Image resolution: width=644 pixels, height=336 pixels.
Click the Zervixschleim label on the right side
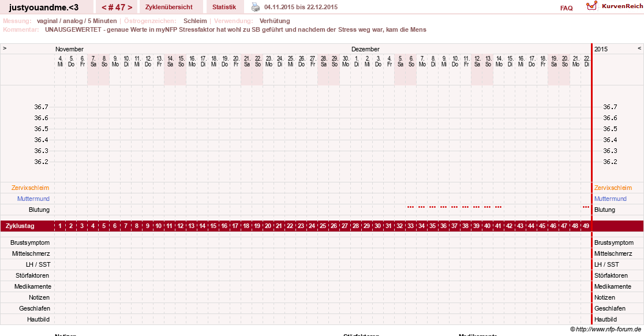click(613, 188)
